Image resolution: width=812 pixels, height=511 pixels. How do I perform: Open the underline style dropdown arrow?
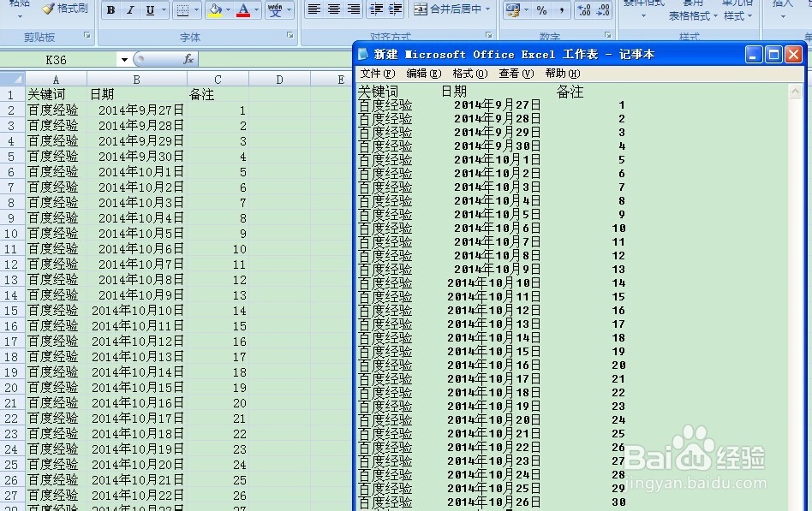pyautogui.click(x=164, y=9)
